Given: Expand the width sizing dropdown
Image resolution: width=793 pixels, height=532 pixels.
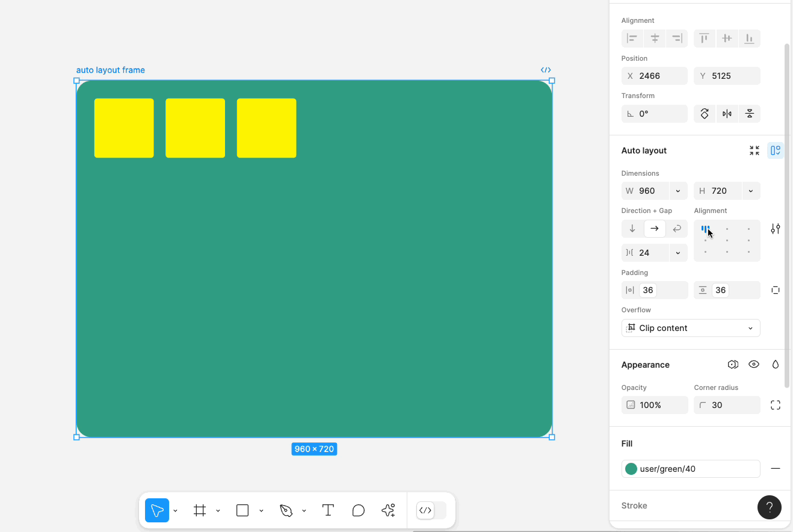Looking at the screenshot, I should [x=678, y=191].
